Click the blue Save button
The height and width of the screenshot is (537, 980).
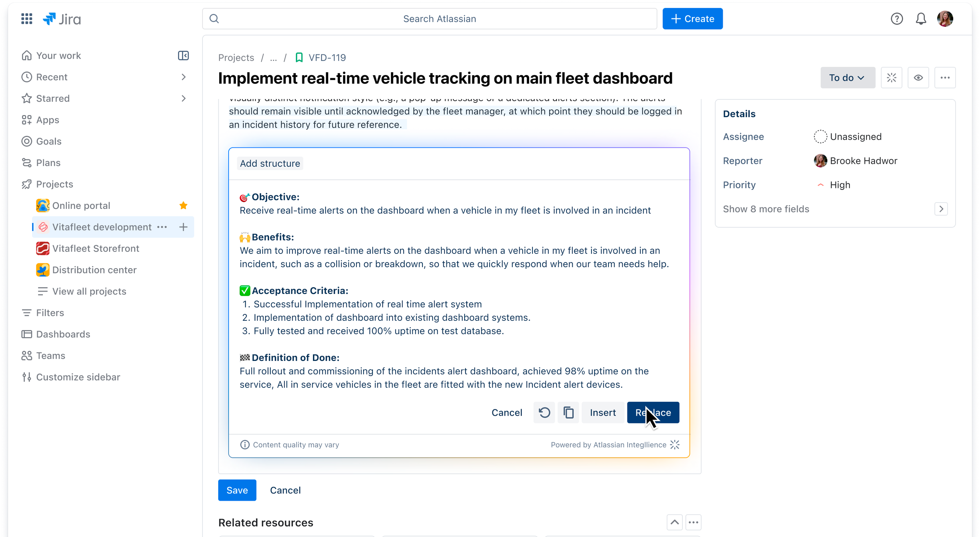tap(237, 490)
